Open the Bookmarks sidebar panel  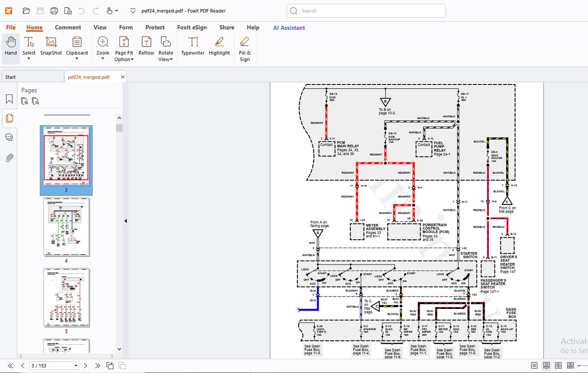9,99
